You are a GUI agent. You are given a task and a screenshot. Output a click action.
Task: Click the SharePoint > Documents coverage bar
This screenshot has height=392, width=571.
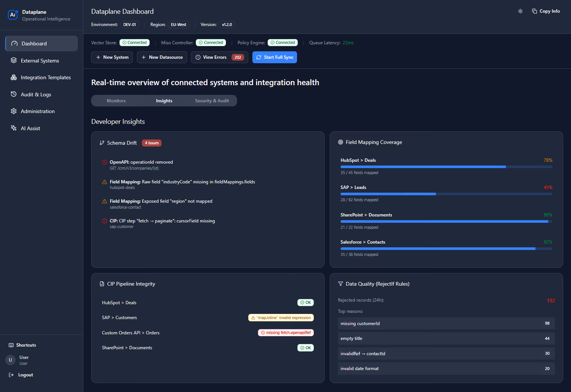click(446, 222)
